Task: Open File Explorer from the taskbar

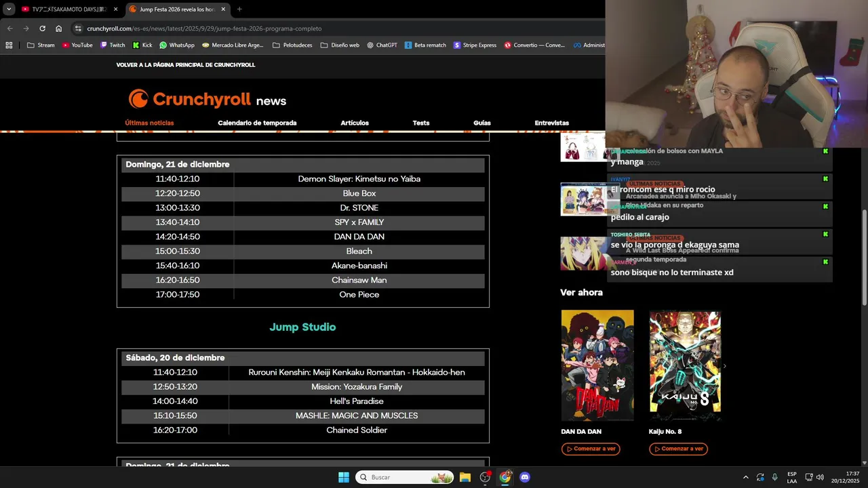Action: pos(465,477)
